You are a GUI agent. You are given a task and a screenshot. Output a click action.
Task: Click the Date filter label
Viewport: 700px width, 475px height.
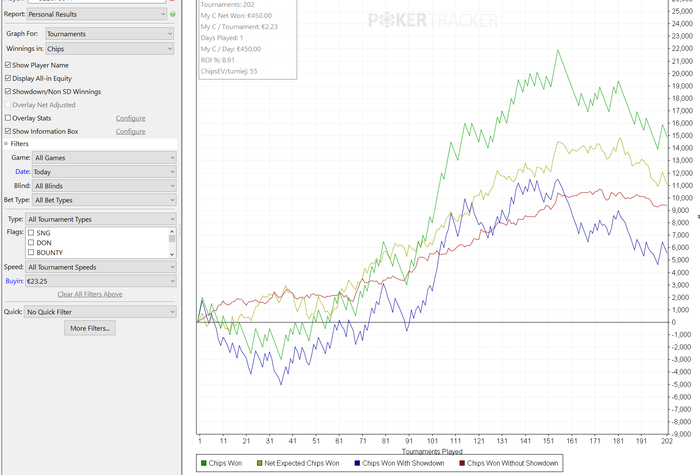tap(22, 171)
